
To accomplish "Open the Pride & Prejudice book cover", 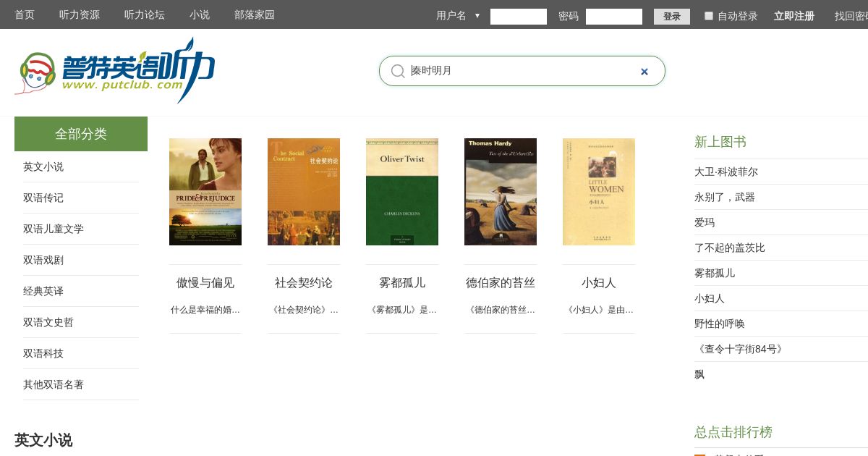I will click(205, 192).
